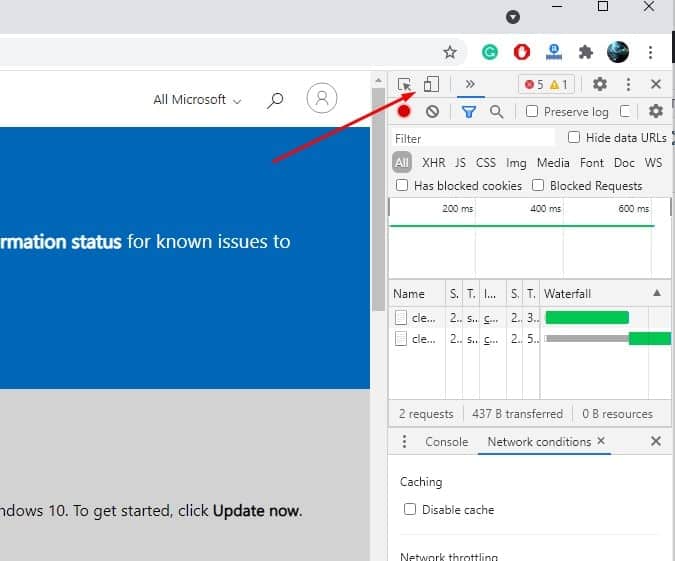This screenshot has width=675, height=561.
Task: Filter requests by Font
Action: [x=591, y=163]
